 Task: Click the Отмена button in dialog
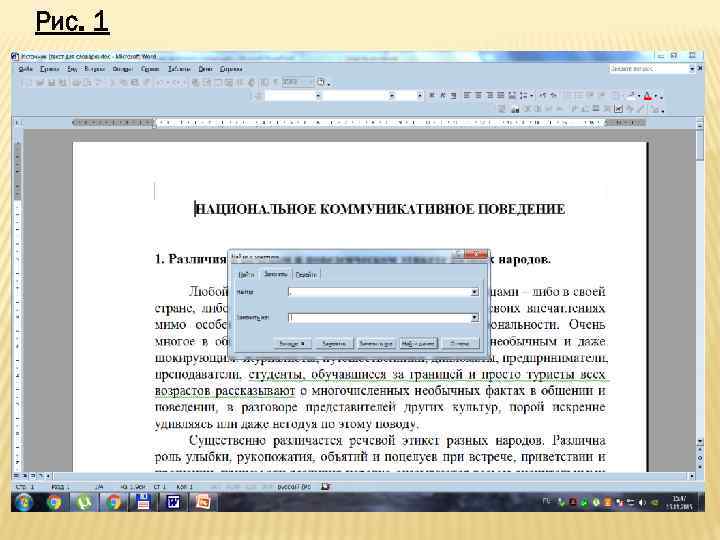459,343
